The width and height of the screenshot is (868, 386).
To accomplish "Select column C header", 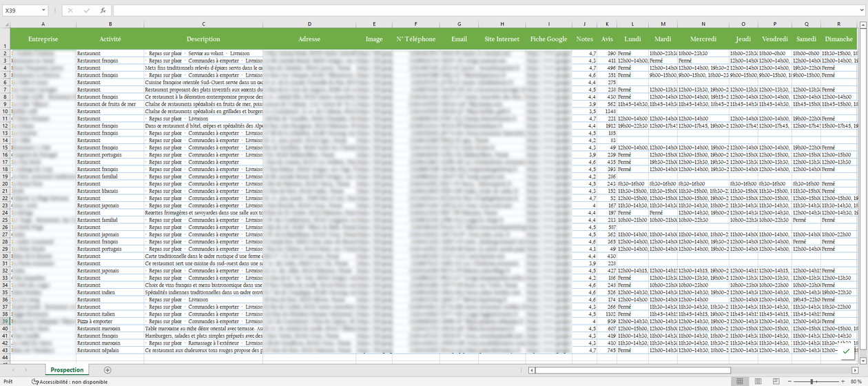I will pos(203,24).
